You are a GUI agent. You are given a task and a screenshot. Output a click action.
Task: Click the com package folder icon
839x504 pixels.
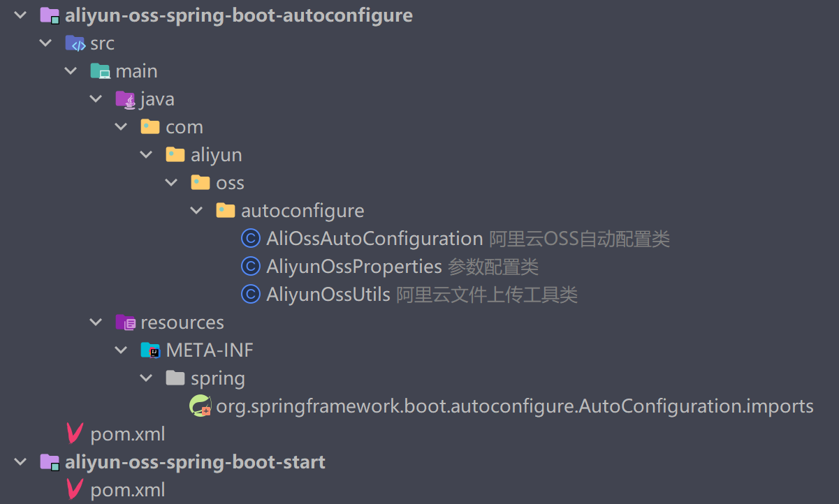click(x=150, y=127)
